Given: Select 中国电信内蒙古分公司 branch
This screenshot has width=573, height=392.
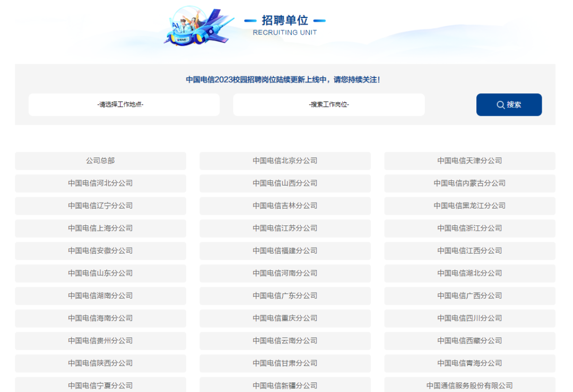Looking at the screenshot, I should tap(470, 183).
